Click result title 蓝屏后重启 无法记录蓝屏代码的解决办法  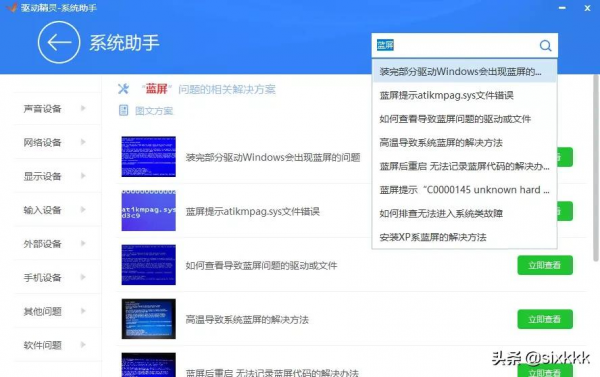click(x=272, y=373)
